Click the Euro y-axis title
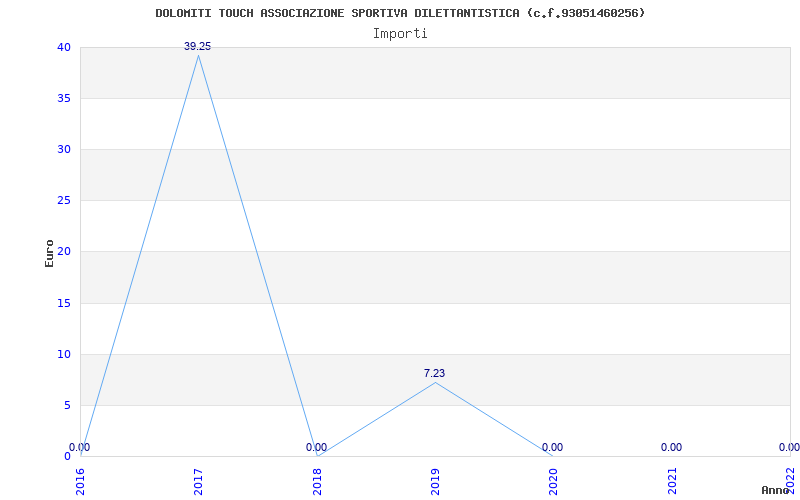The height and width of the screenshot is (500, 800). pos(49,253)
